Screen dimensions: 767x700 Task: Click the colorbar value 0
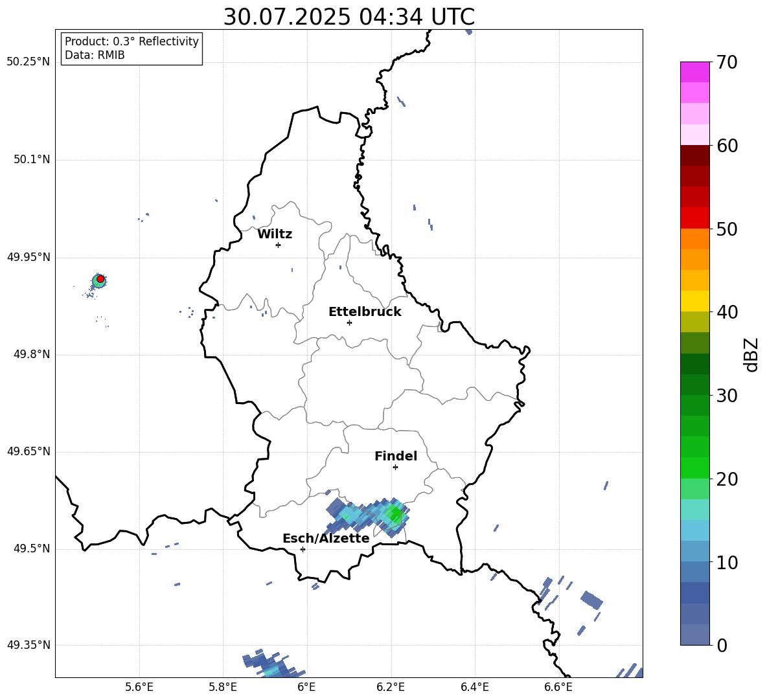(722, 645)
